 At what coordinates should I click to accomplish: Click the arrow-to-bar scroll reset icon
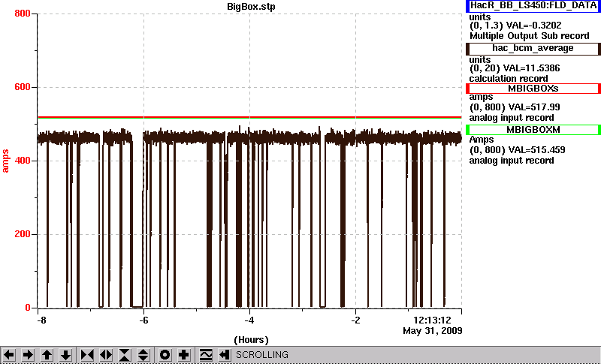(225, 355)
